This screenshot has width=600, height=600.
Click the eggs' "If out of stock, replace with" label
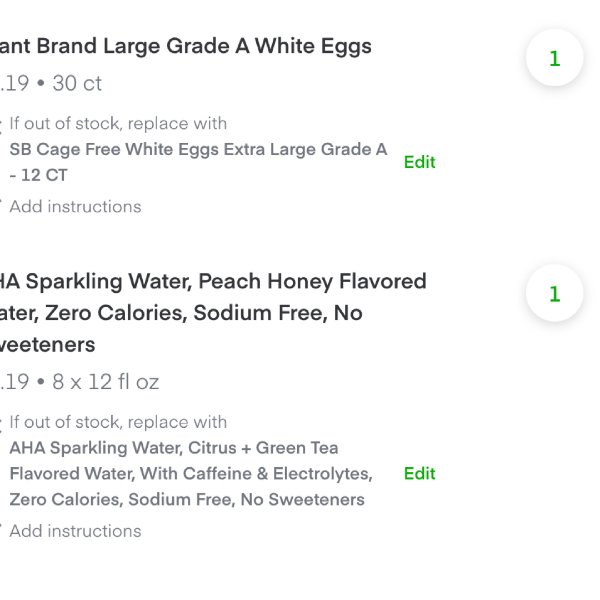[x=118, y=124]
